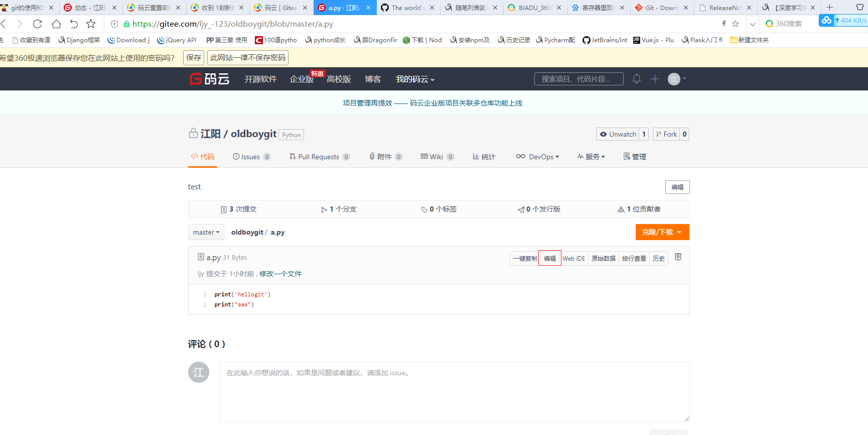
Task: Click the undo-close restore arrow icon
Action: [74, 24]
